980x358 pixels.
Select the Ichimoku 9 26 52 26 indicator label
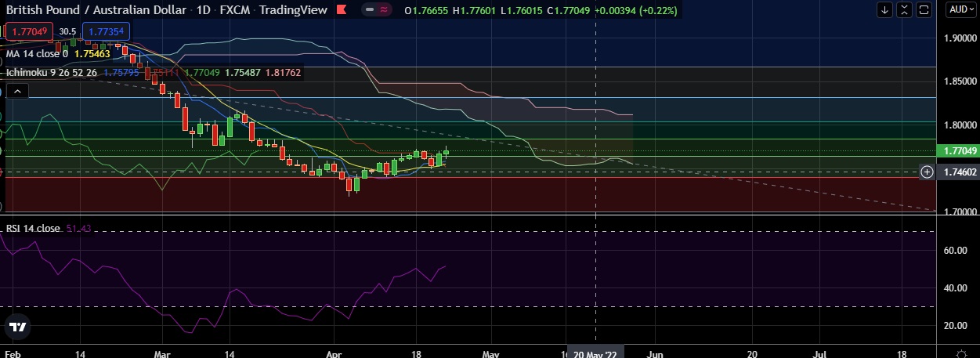pyautogui.click(x=52, y=73)
